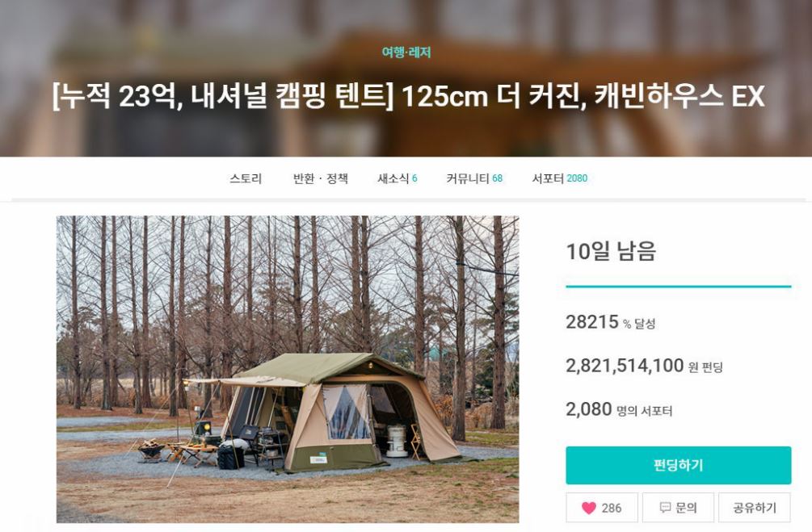Click the 2080 badge on 서포터 tab

coord(578,178)
